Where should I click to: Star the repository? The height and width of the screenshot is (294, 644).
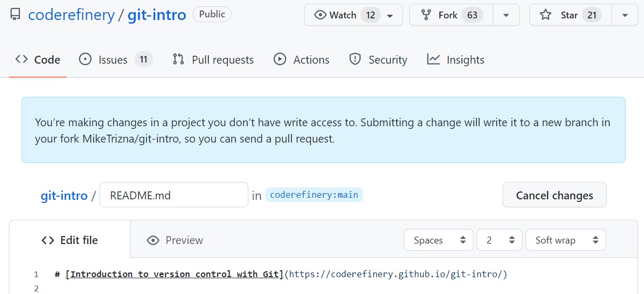[x=570, y=15]
